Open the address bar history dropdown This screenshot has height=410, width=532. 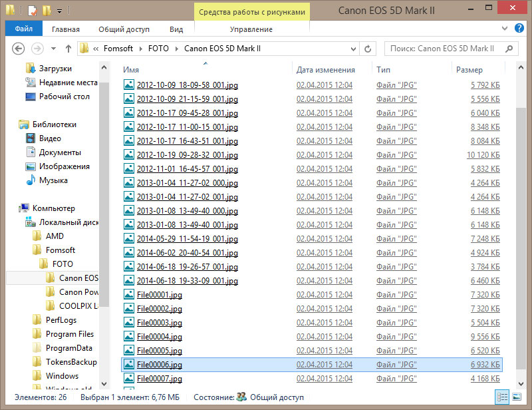click(354, 49)
